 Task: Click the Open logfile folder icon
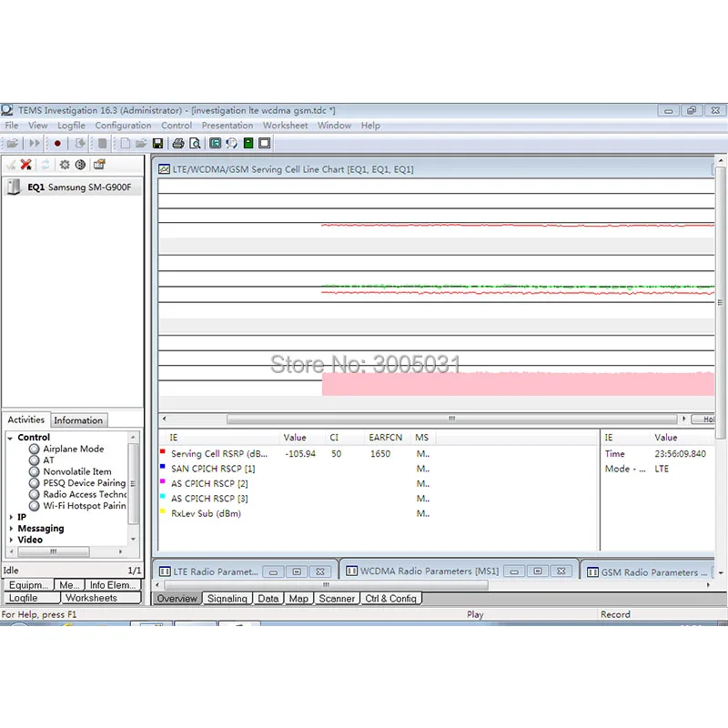coord(13,144)
